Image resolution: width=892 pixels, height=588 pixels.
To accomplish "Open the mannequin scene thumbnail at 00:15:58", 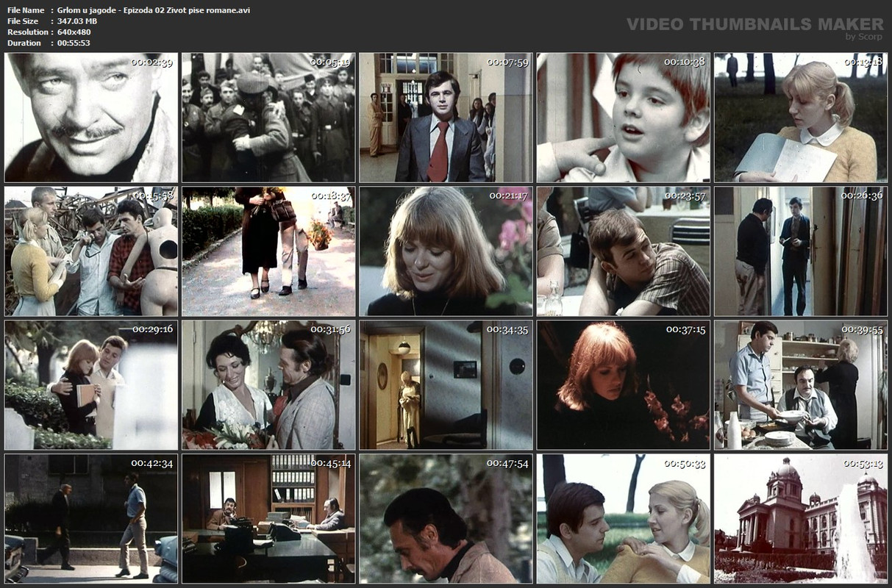I will (x=91, y=251).
